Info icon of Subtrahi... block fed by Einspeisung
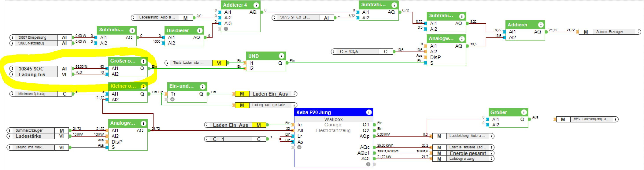This screenshot has height=170, width=644. click(132, 30)
